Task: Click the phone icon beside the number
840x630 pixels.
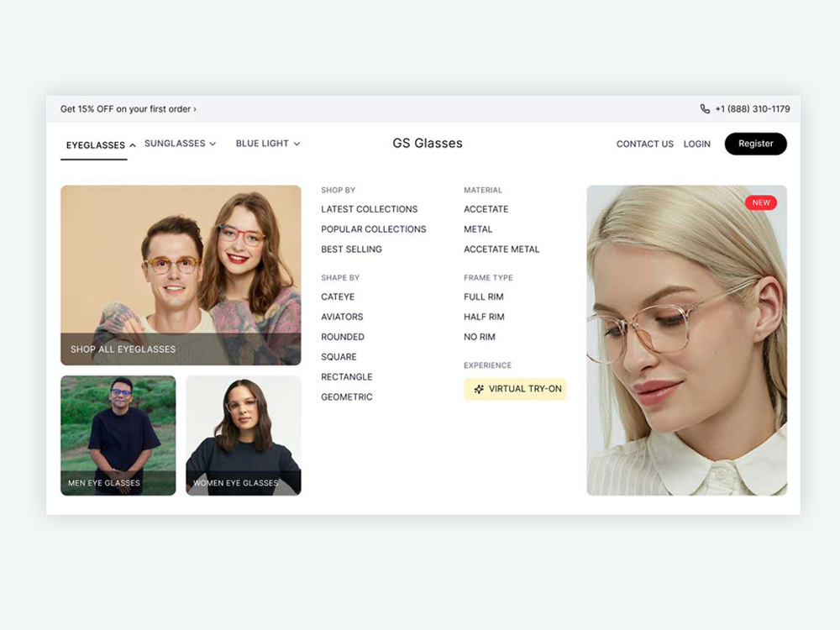Action: pyautogui.click(x=705, y=108)
